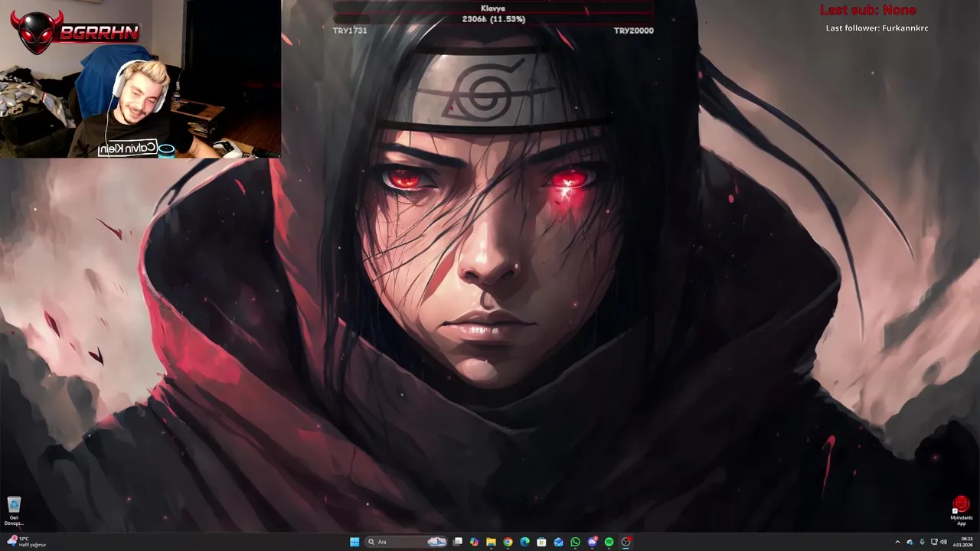
Task: Expand the hidden system tray icons
Action: click(x=897, y=542)
